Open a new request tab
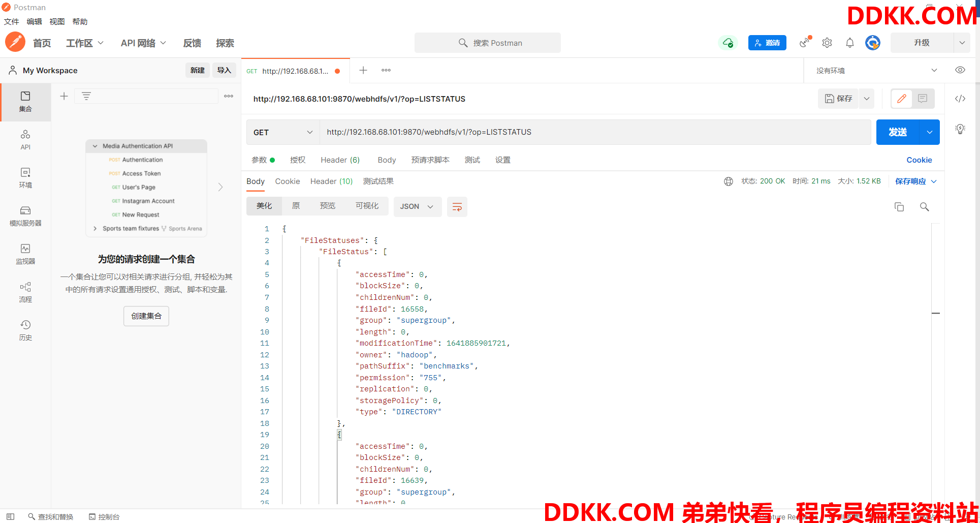Image resolution: width=980 pixels, height=523 pixels. (363, 70)
